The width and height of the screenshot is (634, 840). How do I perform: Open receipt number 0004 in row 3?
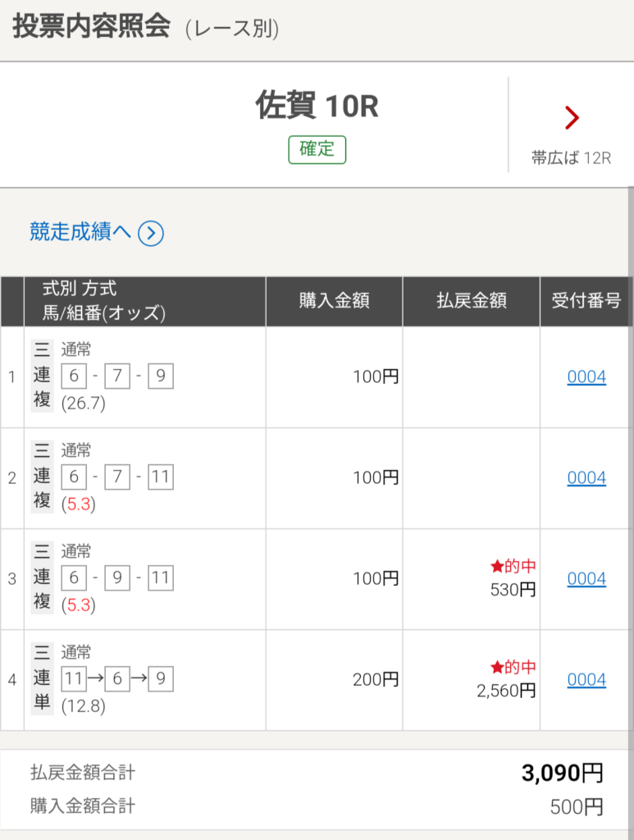586,578
